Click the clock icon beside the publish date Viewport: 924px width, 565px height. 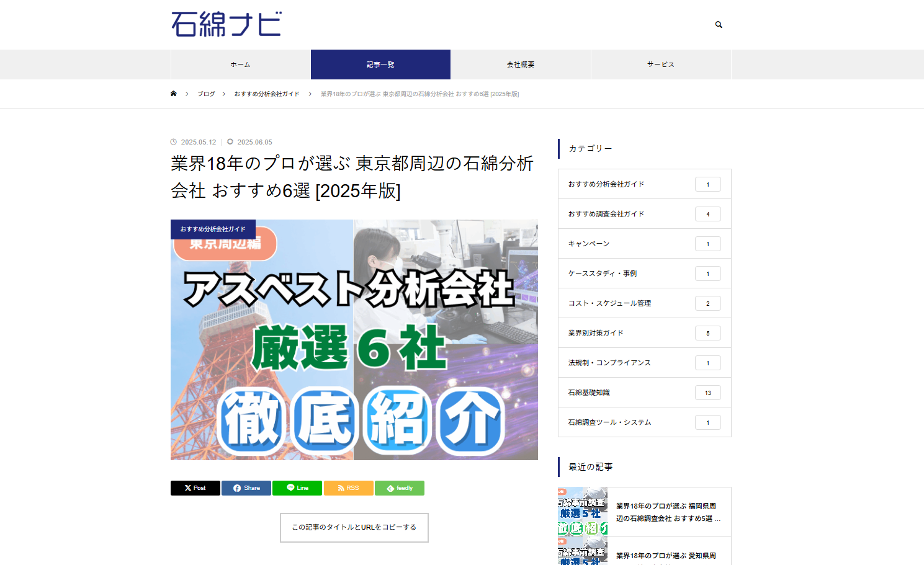pos(174,141)
